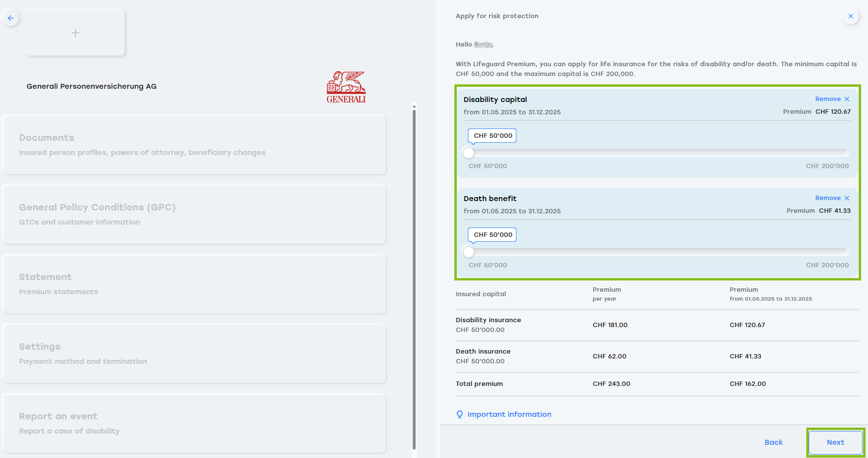
Task: Click the Disability capital slider handle
Action: [469, 153]
